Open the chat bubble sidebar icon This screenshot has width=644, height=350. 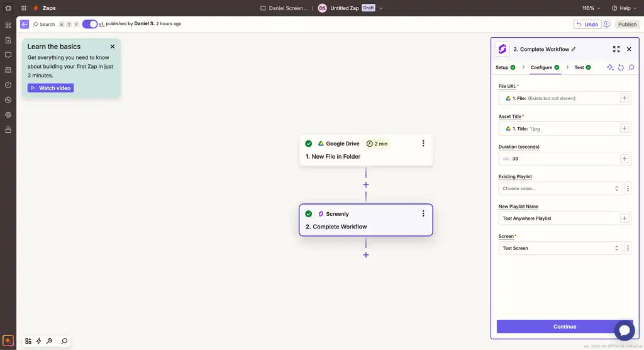(x=8, y=55)
